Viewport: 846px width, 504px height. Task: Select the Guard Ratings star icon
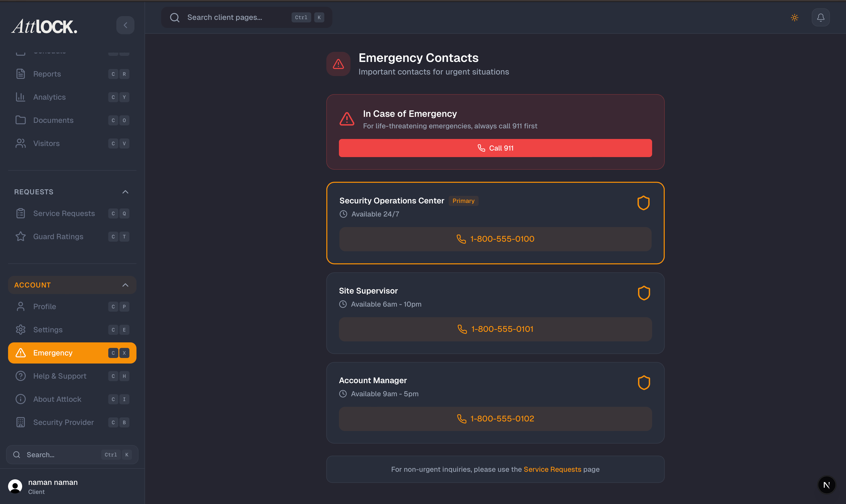[20, 236]
